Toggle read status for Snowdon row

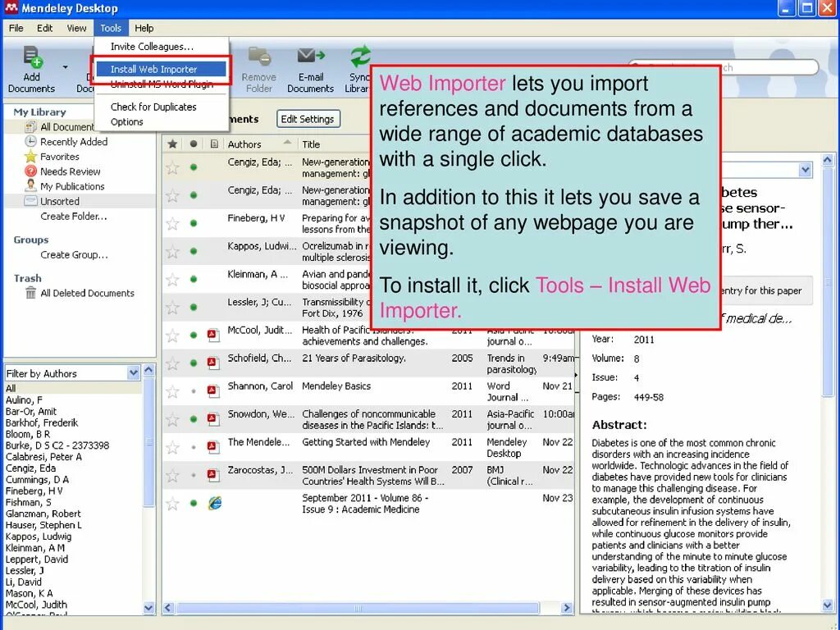click(x=194, y=419)
